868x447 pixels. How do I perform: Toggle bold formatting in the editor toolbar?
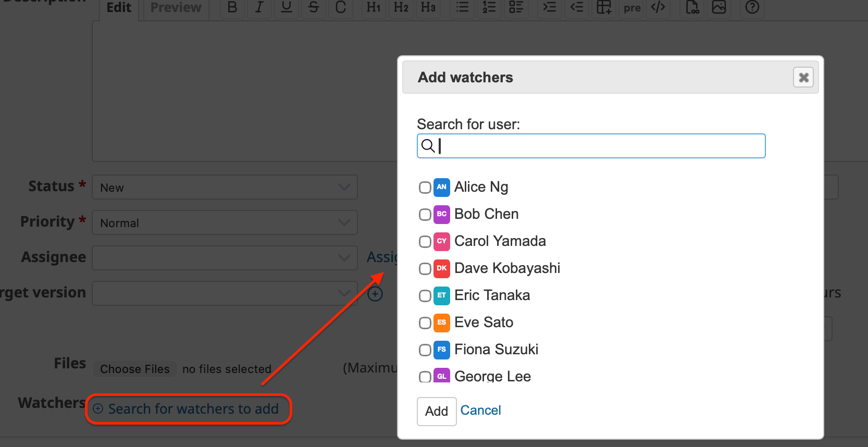pyautogui.click(x=232, y=7)
